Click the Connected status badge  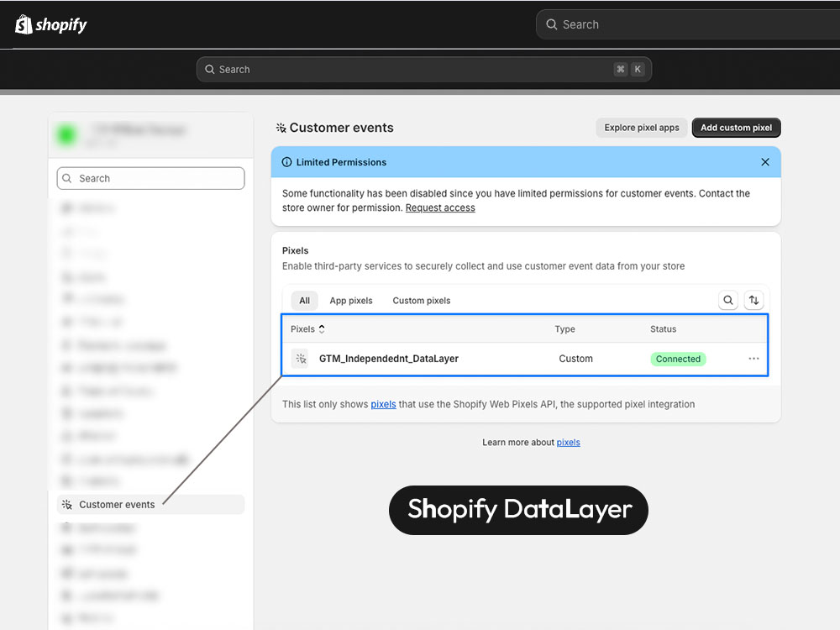678,359
